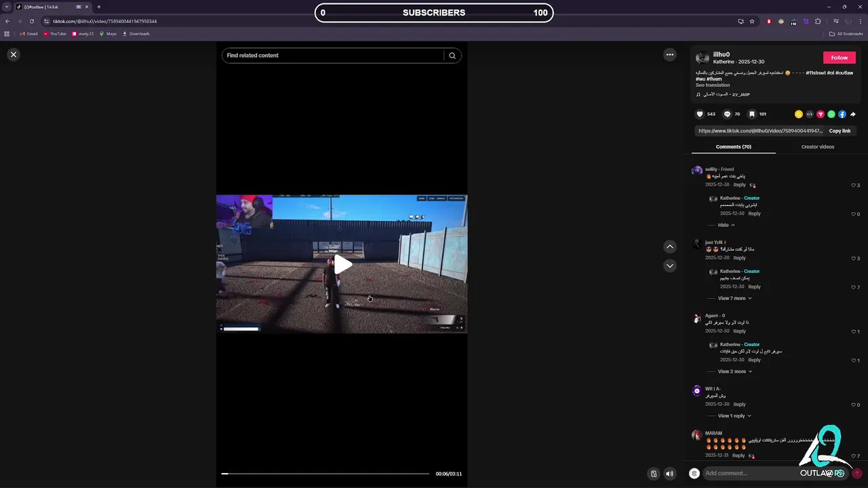
Task: Go to the previous video arrow
Action: [670, 247]
